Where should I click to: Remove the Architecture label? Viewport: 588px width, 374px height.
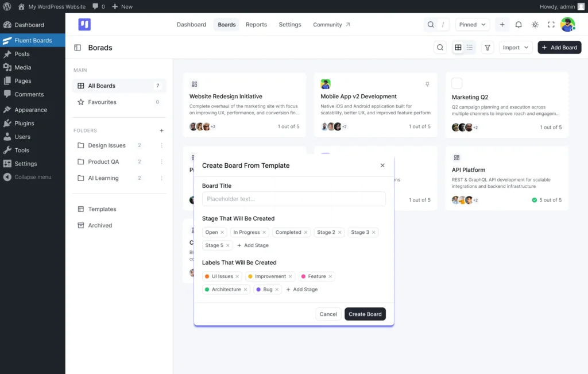tap(245, 290)
